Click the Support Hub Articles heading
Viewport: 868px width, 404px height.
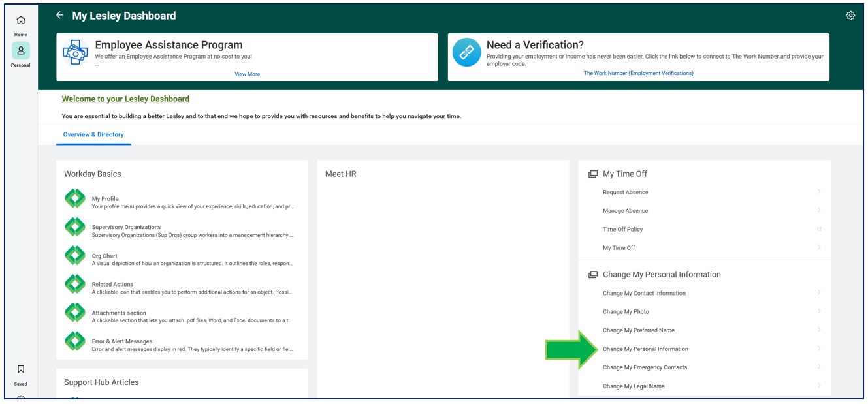(101, 382)
